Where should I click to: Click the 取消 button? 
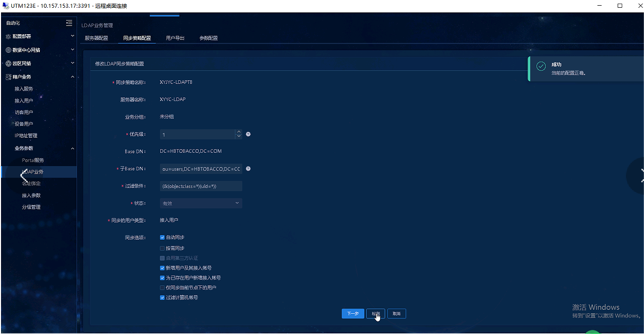397,314
